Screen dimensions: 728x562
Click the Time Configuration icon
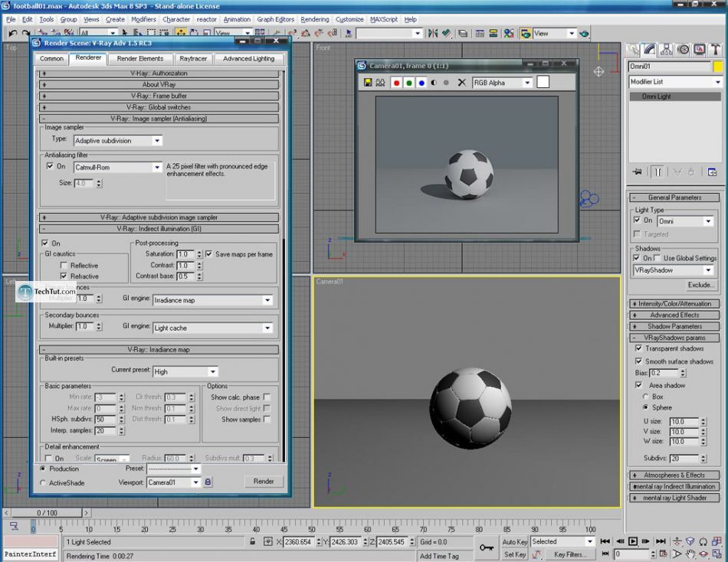click(663, 554)
